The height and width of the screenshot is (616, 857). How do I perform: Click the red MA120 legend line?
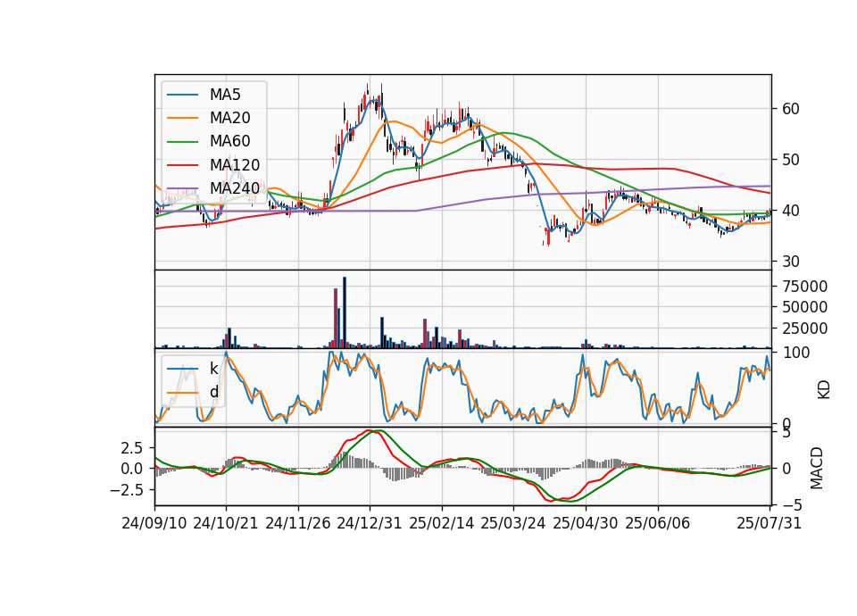tap(182, 165)
